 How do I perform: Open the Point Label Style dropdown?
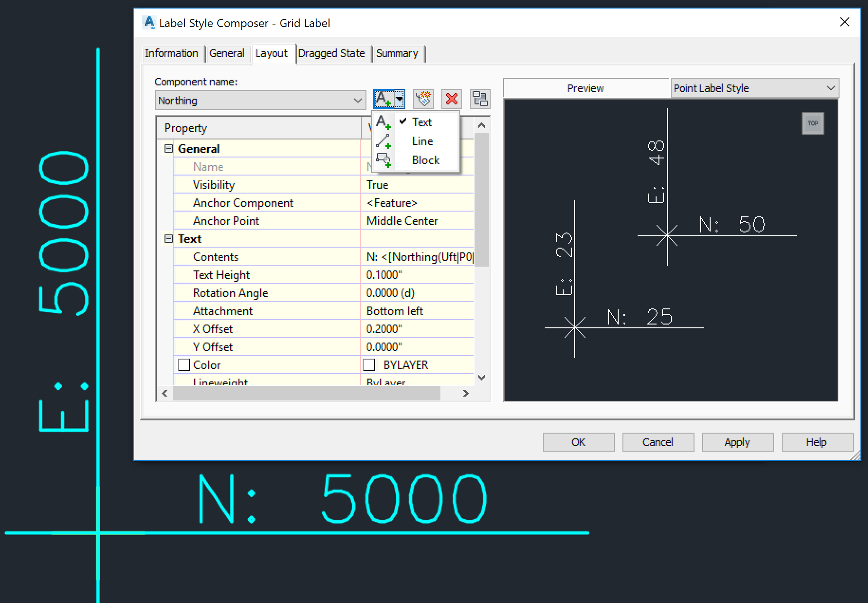(x=755, y=88)
